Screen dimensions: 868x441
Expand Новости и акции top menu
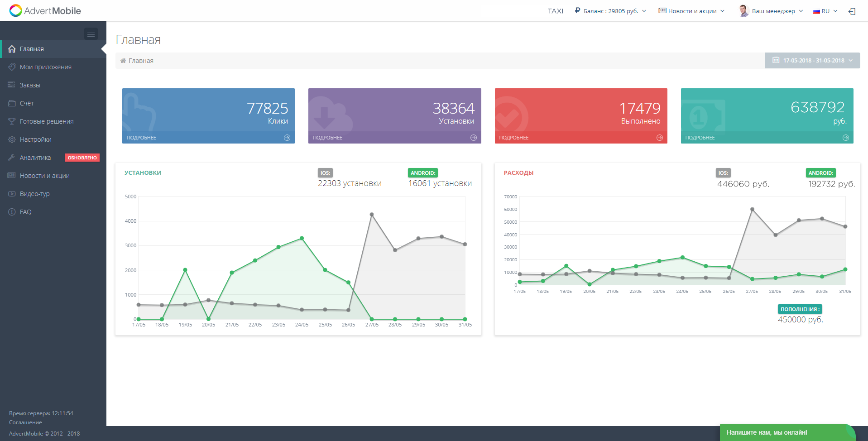691,11
